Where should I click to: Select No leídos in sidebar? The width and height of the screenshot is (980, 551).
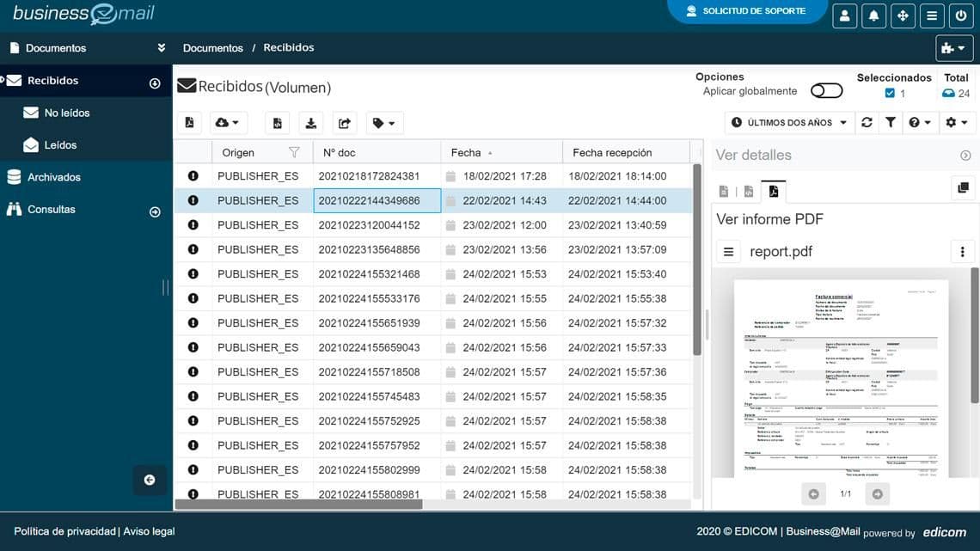(66, 113)
